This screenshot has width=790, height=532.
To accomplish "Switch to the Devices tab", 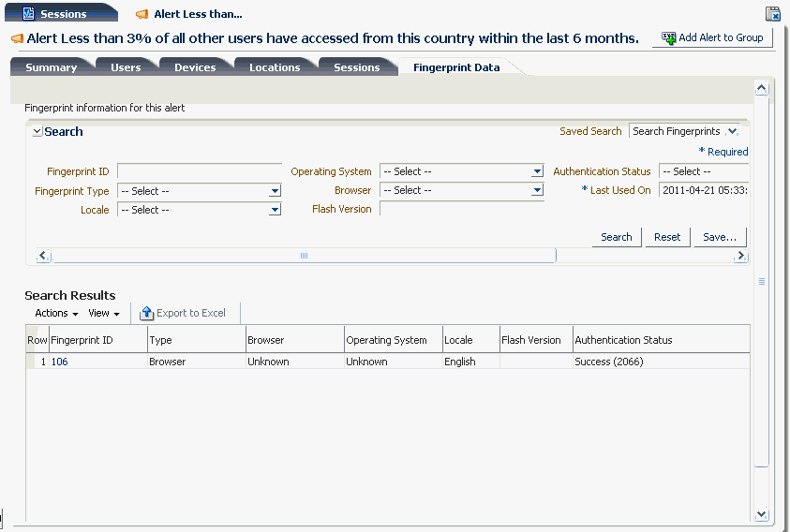I will [195, 67].
